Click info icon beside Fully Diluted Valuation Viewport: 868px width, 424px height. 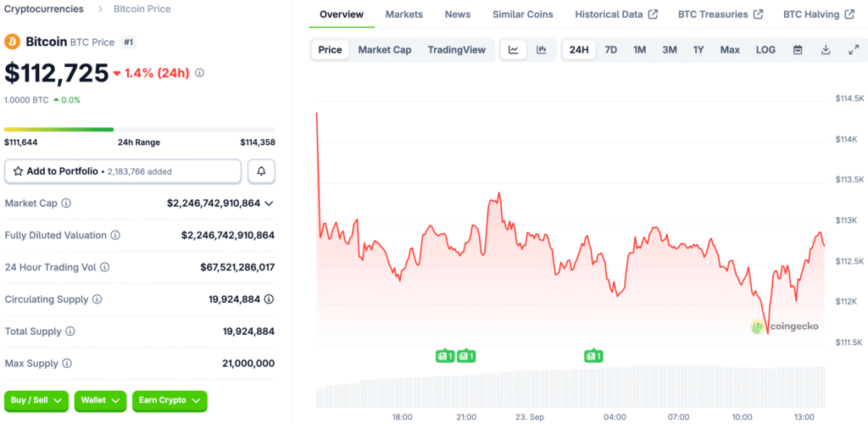tap(115, 235)
